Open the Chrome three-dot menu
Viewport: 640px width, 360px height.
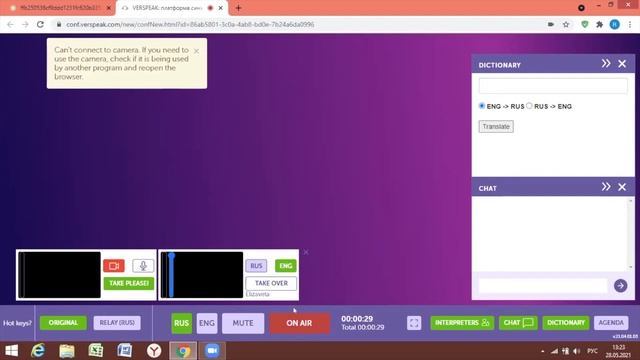coord(630,24)
